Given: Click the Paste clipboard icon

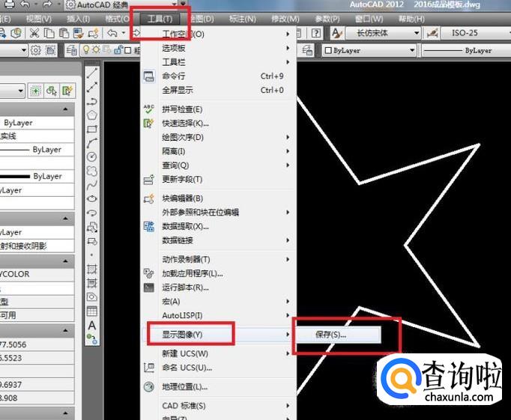Looking at the screenshot, I should [64, 33].
